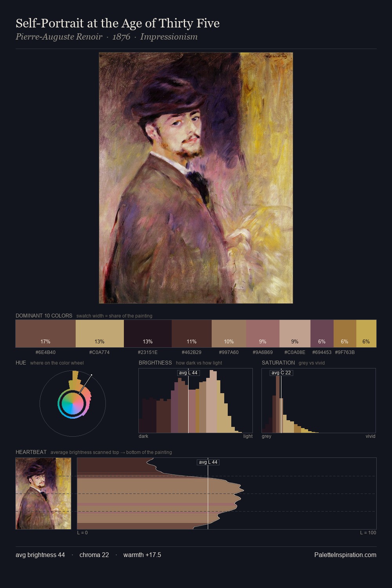
Task: Select the #9F763B ochre swatch
Action: [x=345, y=334]
